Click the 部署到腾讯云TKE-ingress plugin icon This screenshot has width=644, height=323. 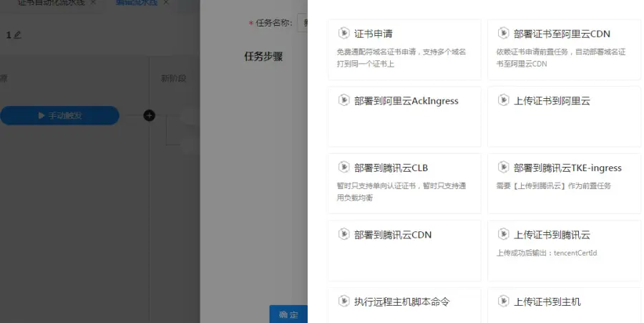pos(504,167)
